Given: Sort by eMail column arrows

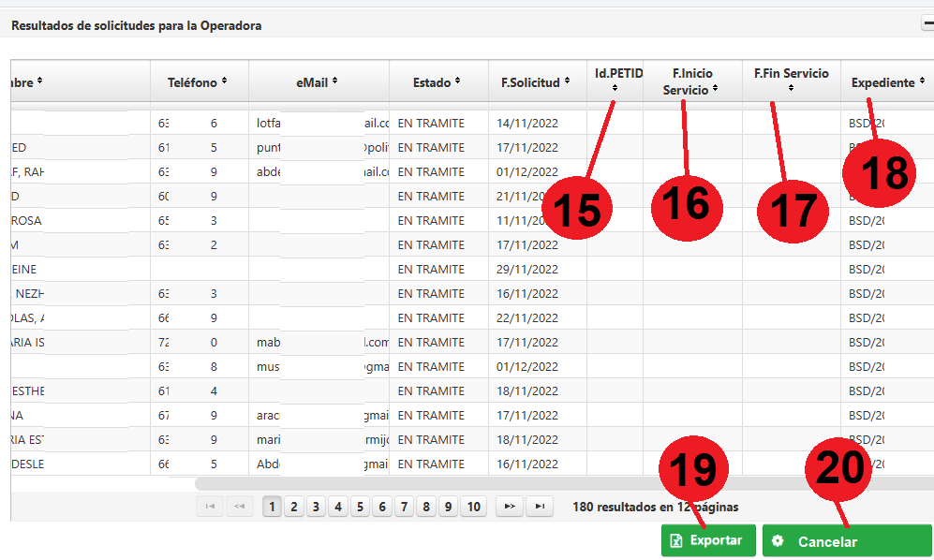Looking at the screenshot, I should (334, 82).
